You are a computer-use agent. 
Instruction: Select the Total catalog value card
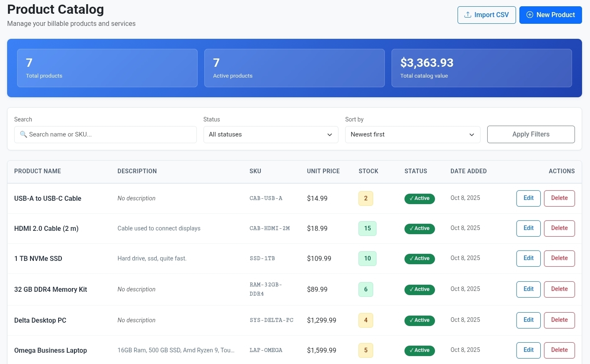tap(481, 68)
